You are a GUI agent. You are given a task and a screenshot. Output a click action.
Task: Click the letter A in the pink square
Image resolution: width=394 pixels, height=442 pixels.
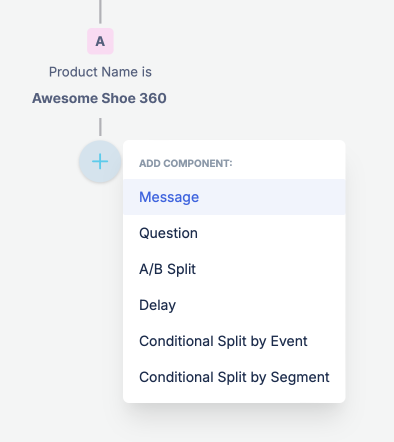(100, 41)
